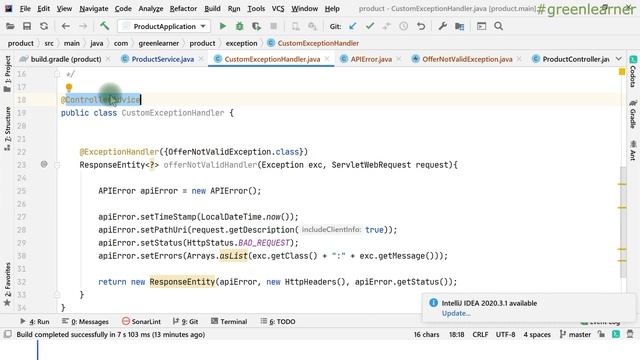
Task: Open the 0: Messages tool window
Action: [x=85, y=322]
